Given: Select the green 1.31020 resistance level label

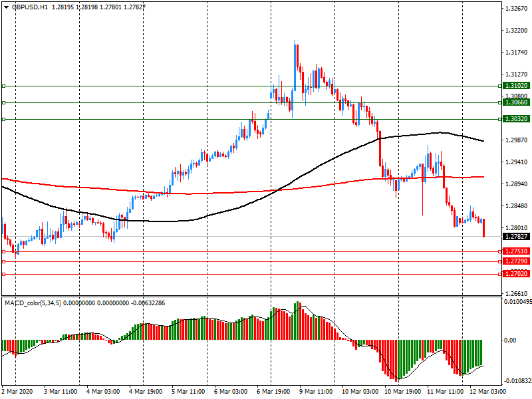Looking at the screenshot, I should (517, 86).
